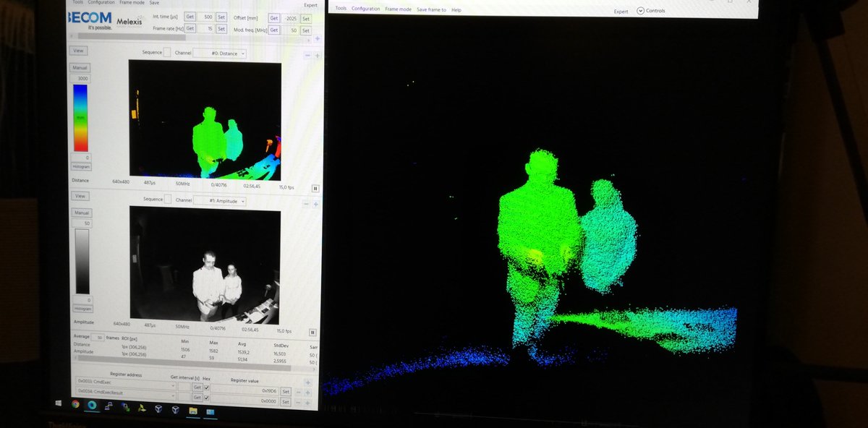Get the modulation frequency value
Image resolution: width=868 pixels, height=428 pixels.
point(274,30)
